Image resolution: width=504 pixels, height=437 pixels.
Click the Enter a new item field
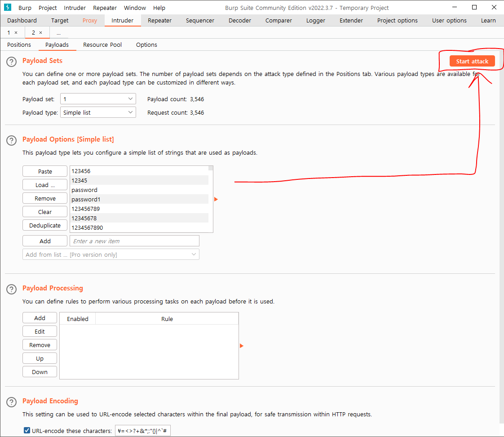(x=134, y=241)
